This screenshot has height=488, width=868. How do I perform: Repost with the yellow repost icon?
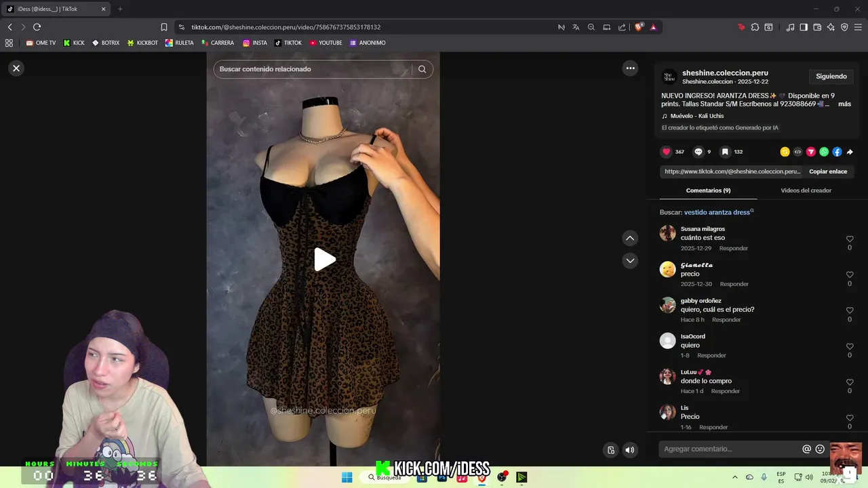[785, 152]
